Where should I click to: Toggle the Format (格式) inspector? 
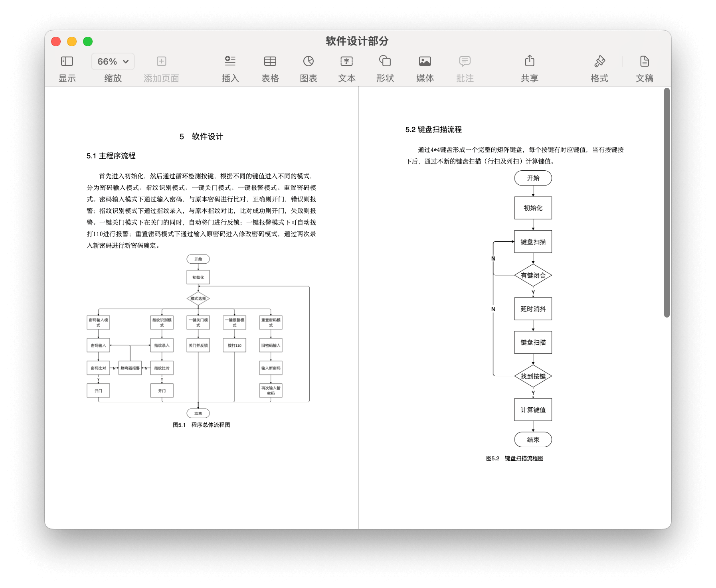click(x=599, y=61)
